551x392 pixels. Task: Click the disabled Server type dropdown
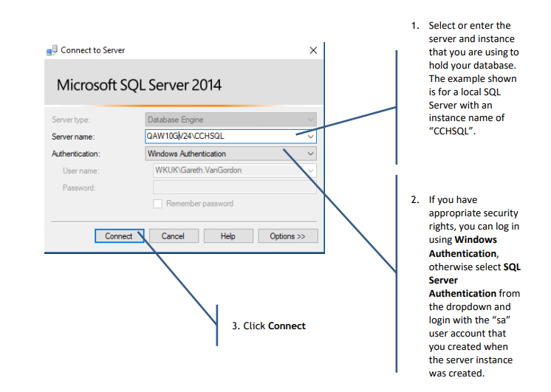click(x=231, y=120)
